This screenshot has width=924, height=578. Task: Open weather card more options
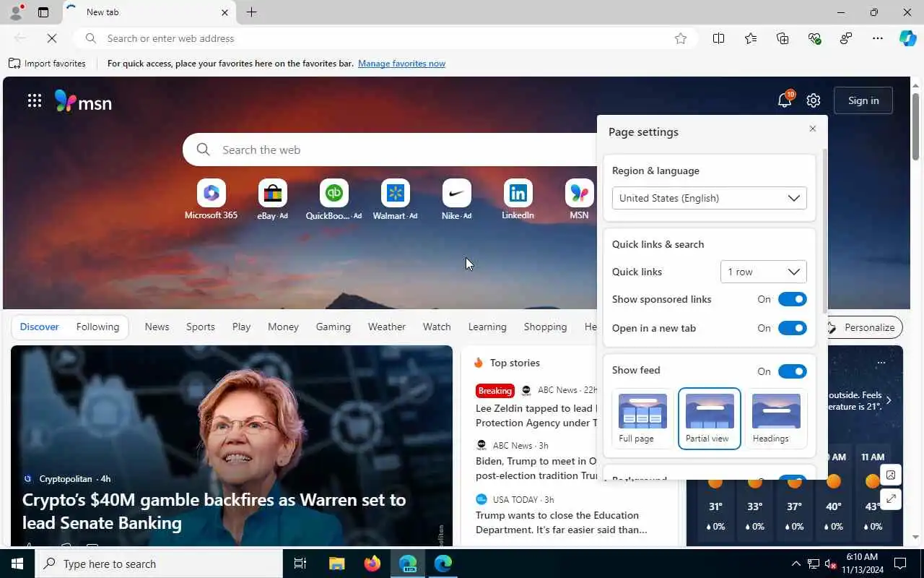[x=881, y=363]
